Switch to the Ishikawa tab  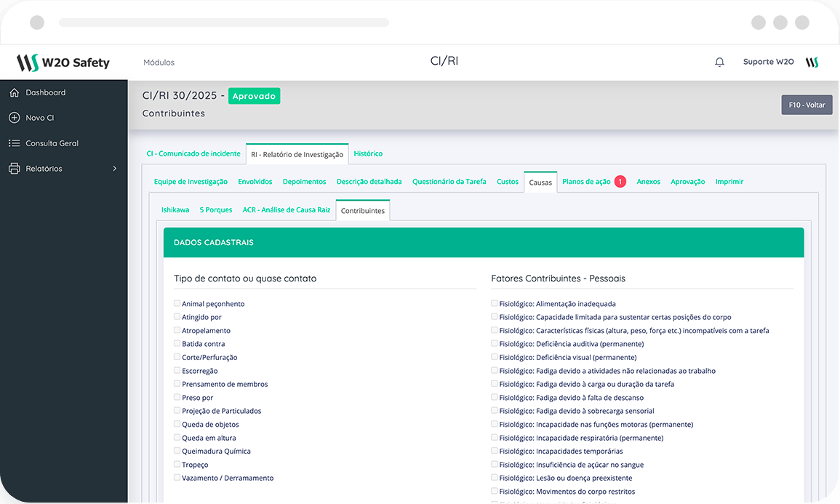[175, 210]
